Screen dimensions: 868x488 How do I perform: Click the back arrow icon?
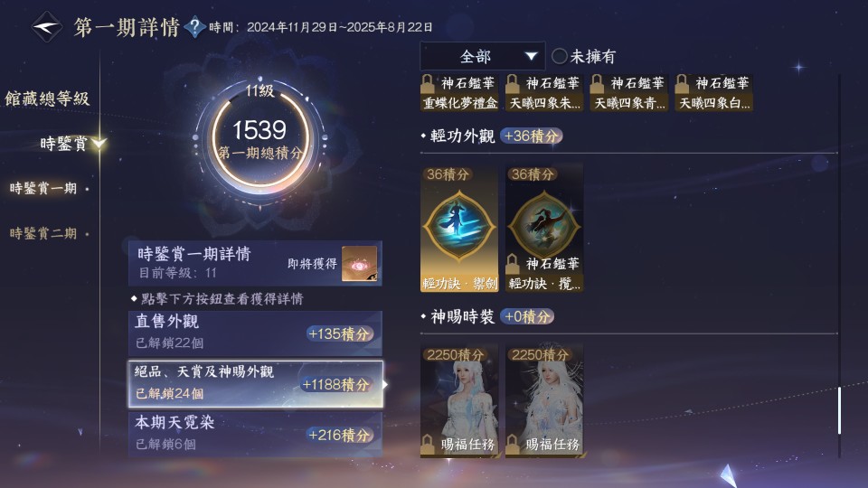[46, 26]
